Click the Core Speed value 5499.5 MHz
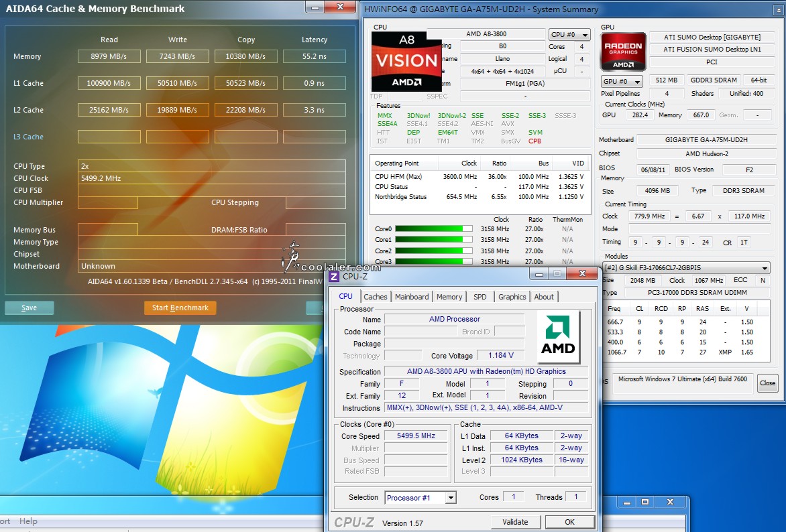 416,436
